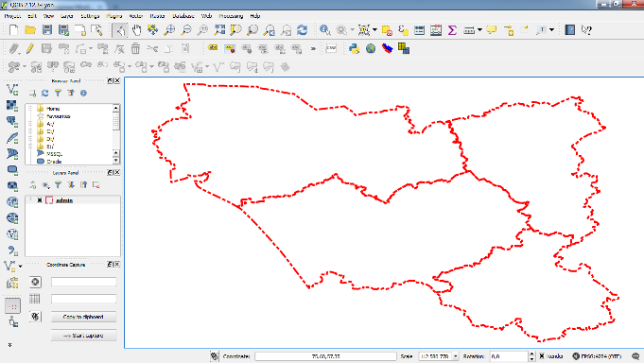Open the Scale dropdown in status bar

456,356
